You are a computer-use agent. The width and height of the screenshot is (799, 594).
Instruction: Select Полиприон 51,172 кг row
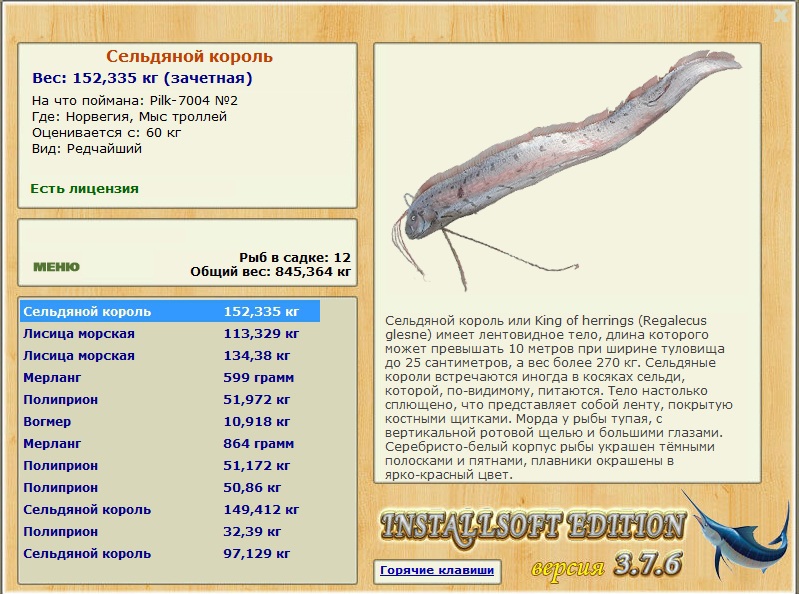click(170, 466)
